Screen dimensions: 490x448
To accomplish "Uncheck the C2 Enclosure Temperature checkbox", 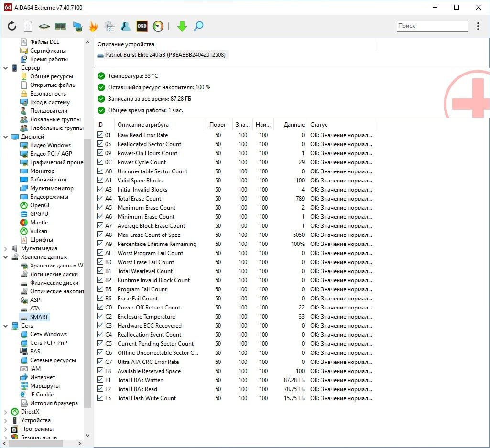I will coord(100,316).
